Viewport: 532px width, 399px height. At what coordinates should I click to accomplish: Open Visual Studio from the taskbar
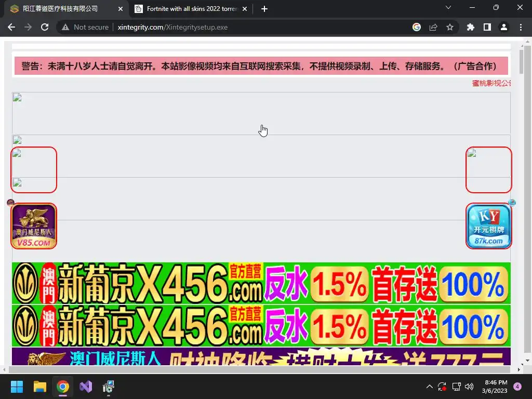click(x=86, y=387)
